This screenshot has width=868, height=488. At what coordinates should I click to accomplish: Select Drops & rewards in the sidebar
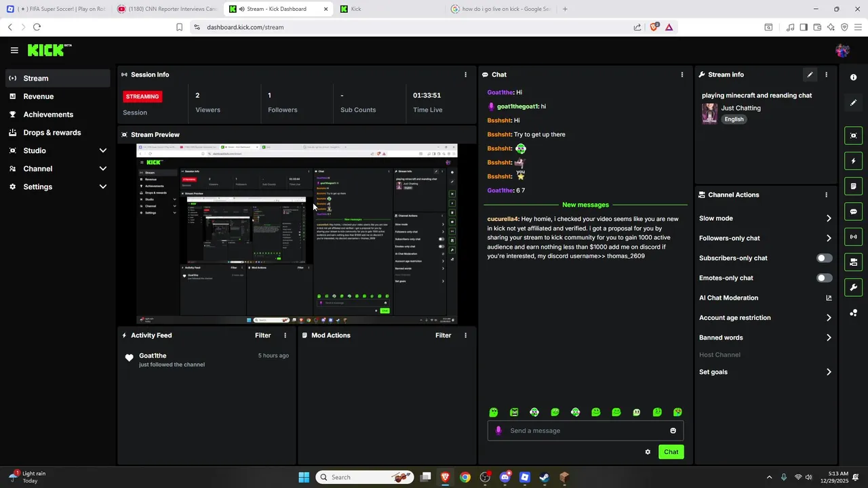pos(58,132)
